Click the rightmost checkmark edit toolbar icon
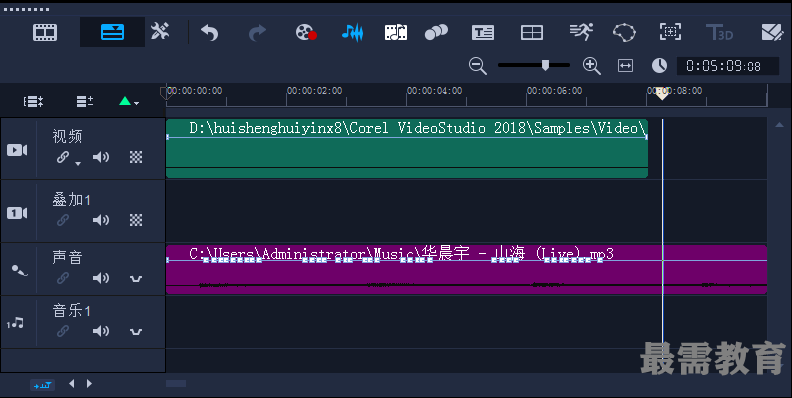Viewport: 792px width, 398px height. (x=772, y=32)
